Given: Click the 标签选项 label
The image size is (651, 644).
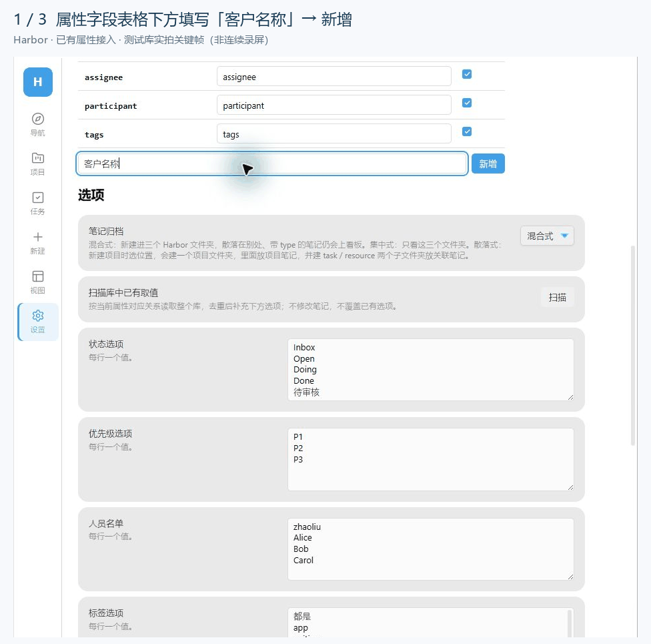Looking at the screenshot, I should click(x=106, y=613).
